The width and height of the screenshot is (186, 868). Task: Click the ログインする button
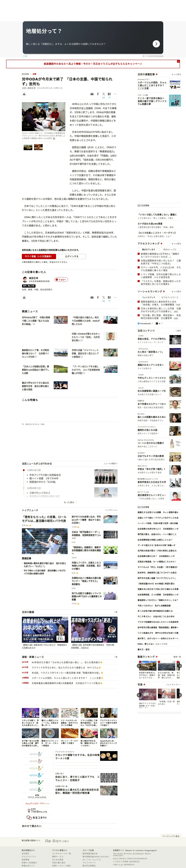click(72, 256)
